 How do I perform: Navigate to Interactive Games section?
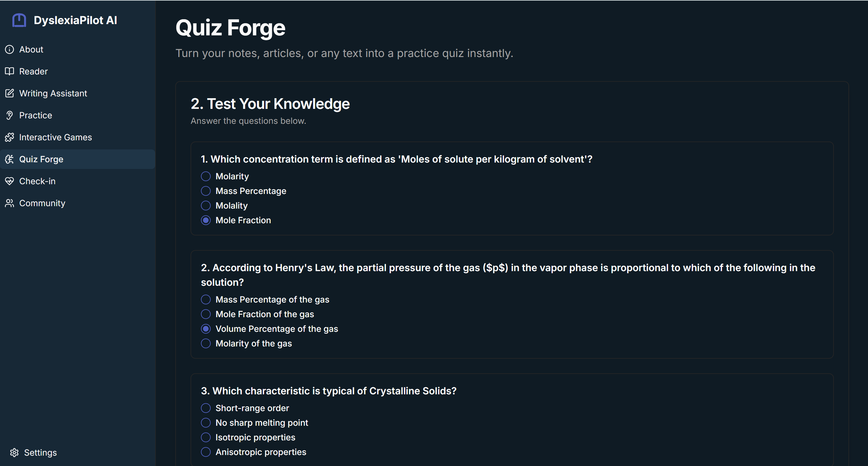(55, 137)
